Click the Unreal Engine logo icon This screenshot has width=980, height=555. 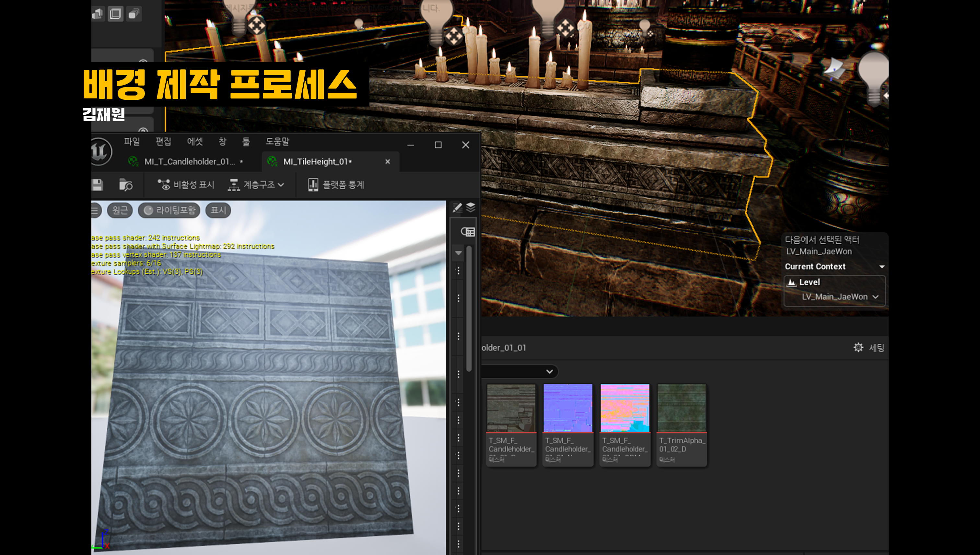(101, 152)
